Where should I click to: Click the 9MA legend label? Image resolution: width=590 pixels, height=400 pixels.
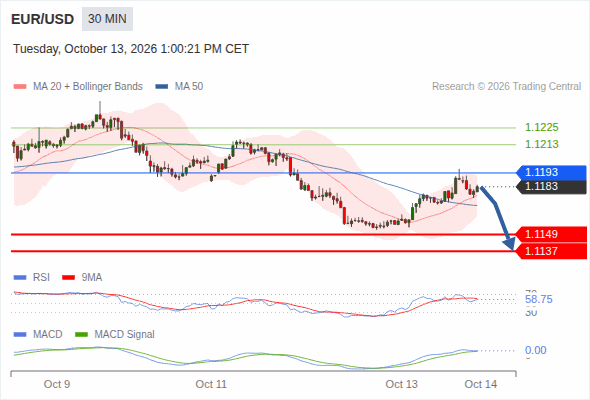(x=92, y=278)
